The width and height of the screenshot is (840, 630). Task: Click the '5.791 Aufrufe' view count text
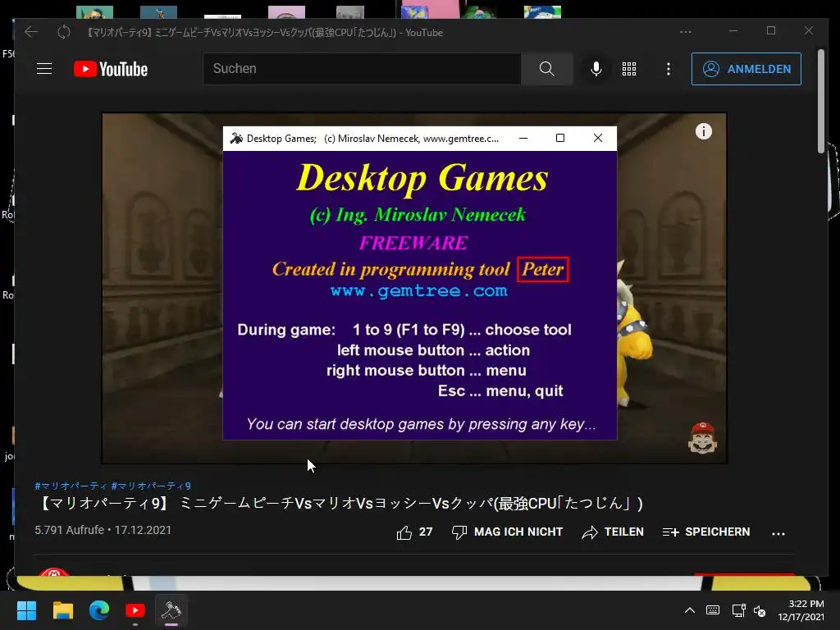69,530
